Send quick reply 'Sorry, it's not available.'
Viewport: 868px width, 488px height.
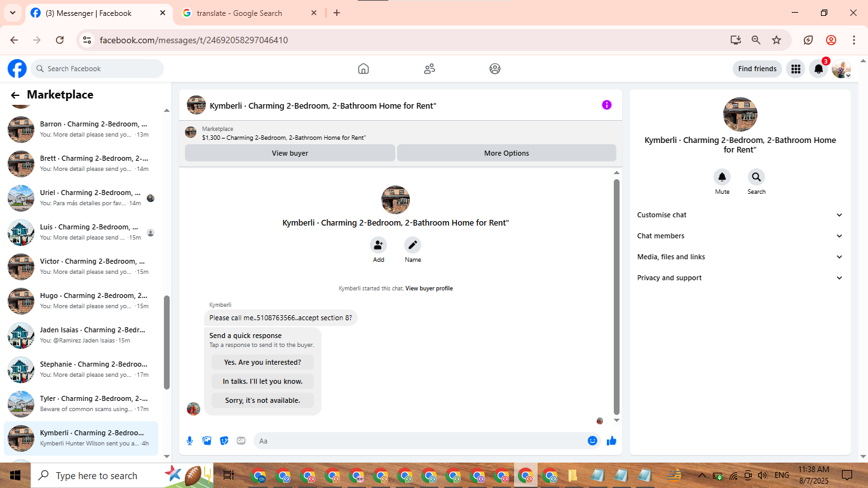click(x=262, y=400)
